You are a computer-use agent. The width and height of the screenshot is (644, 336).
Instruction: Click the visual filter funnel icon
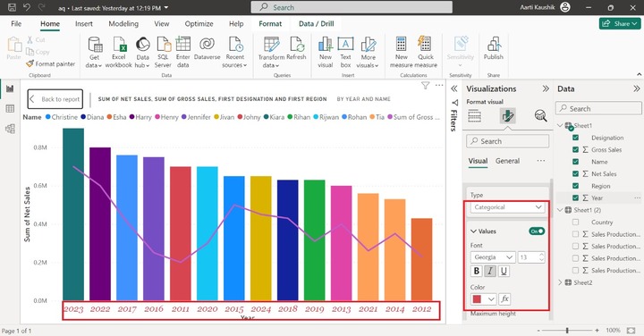[x=426, y=85]
